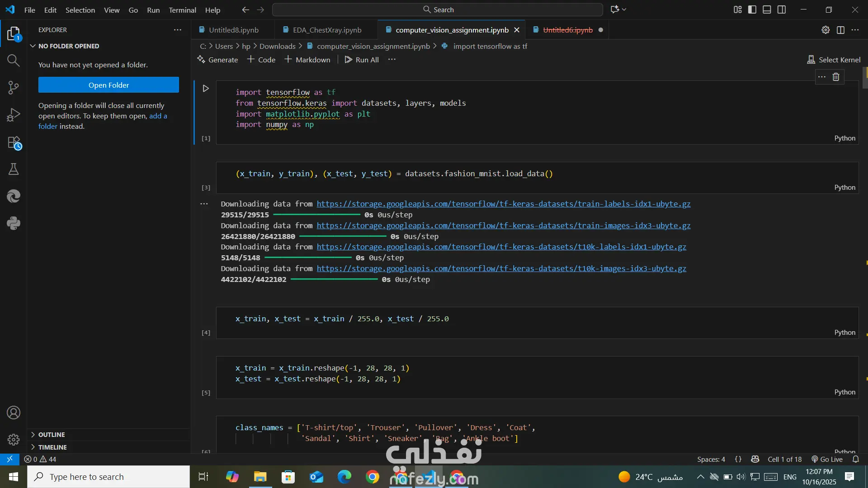Viewport: 868px width, 488px height.
Task: Open the Search view in activity bar
Action: [13, 61]
